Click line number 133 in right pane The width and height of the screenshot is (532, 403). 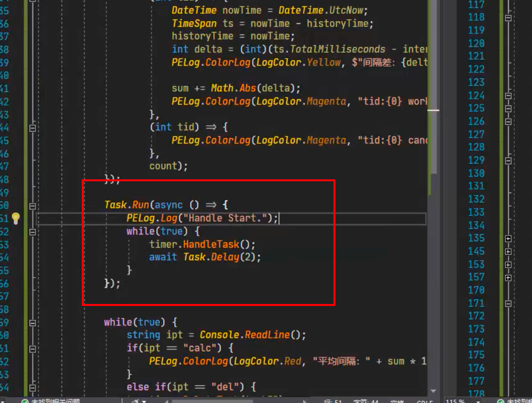[476, 212]
